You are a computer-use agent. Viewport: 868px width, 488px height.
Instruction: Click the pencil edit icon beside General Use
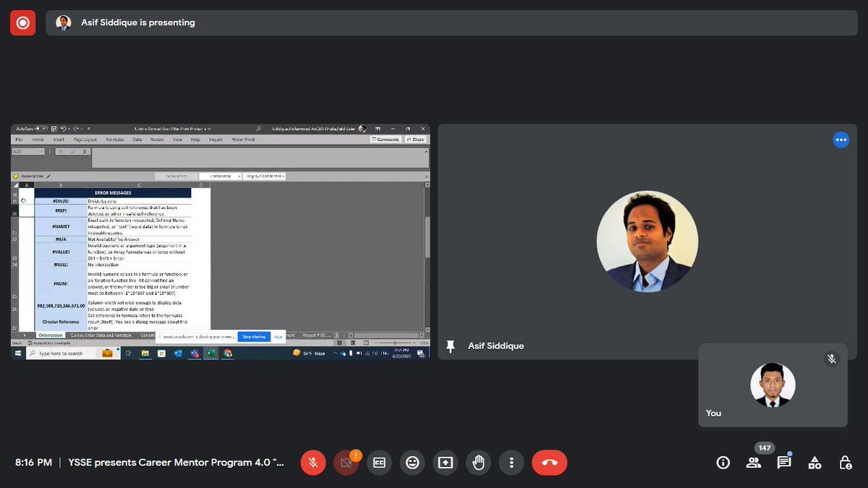(x=48, y=176)
